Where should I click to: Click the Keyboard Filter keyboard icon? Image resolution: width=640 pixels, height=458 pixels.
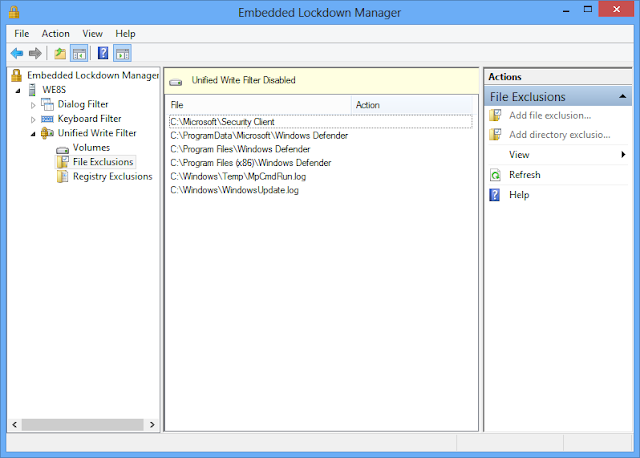tap(47, 119)
